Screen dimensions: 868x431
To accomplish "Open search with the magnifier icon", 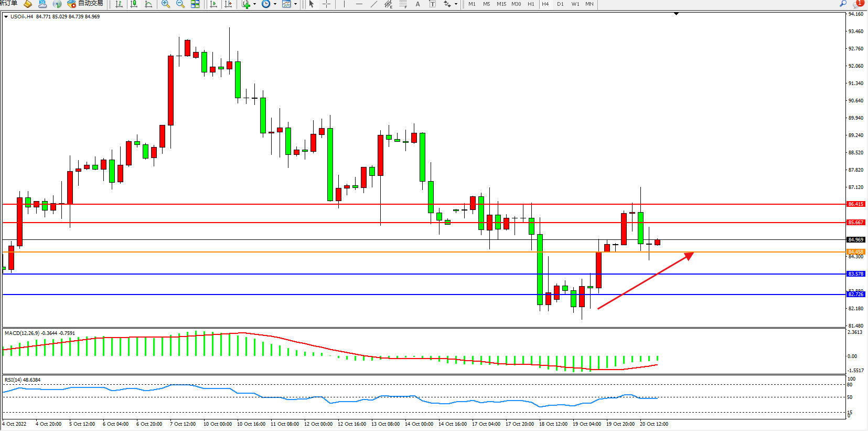I will tap(843, 4).
